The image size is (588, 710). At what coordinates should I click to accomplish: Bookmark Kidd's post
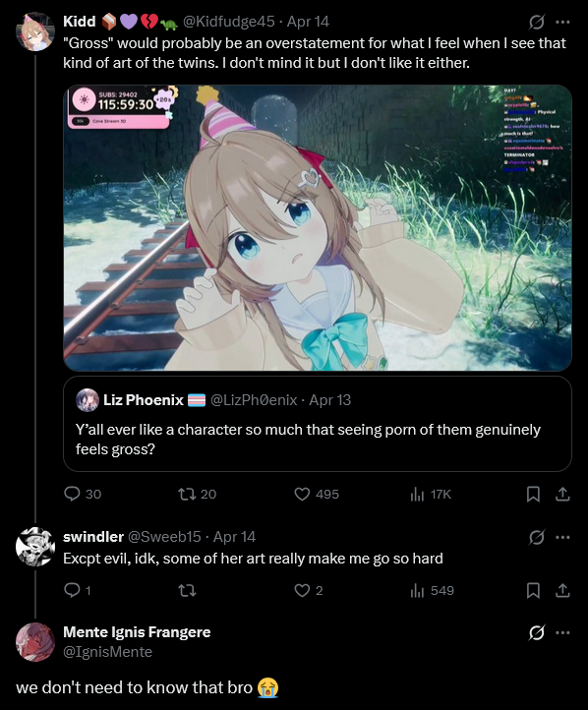(533, 494)
